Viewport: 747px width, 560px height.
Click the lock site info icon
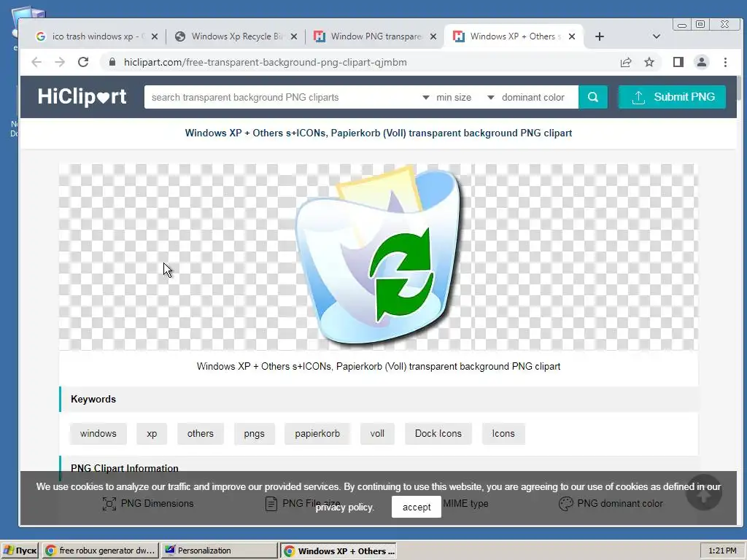point(112,63)
